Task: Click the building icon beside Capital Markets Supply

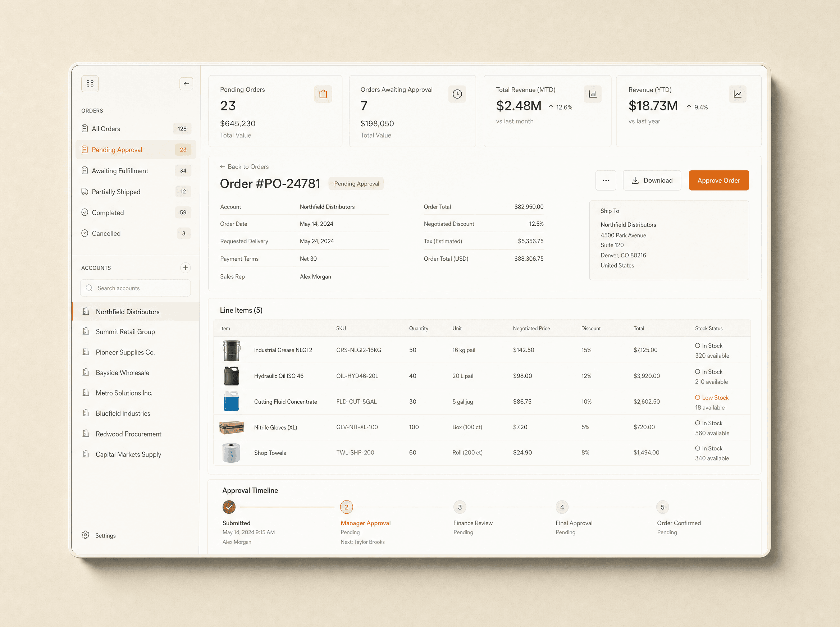Action: point(86,454)
